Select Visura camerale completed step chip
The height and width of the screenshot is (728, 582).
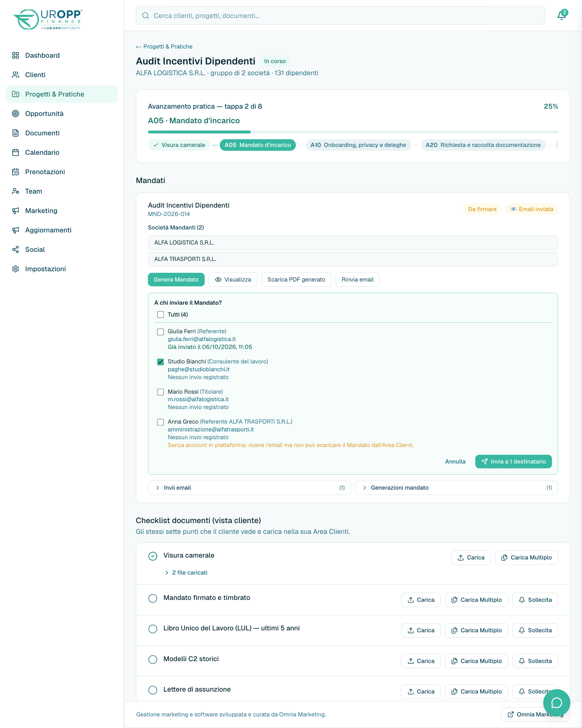(179, 145)
